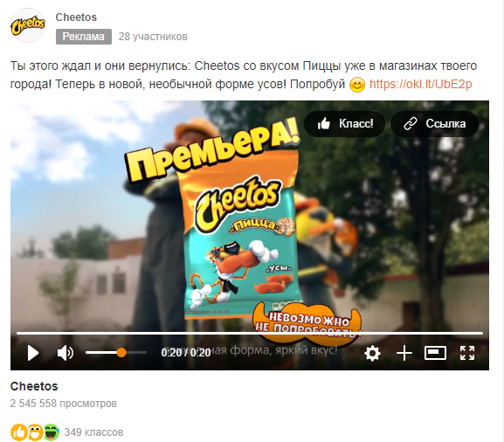The width and height of the screenshot is (504, 442).
Task: Click the laughing reaction emoji icon
Action: [35, 432]
